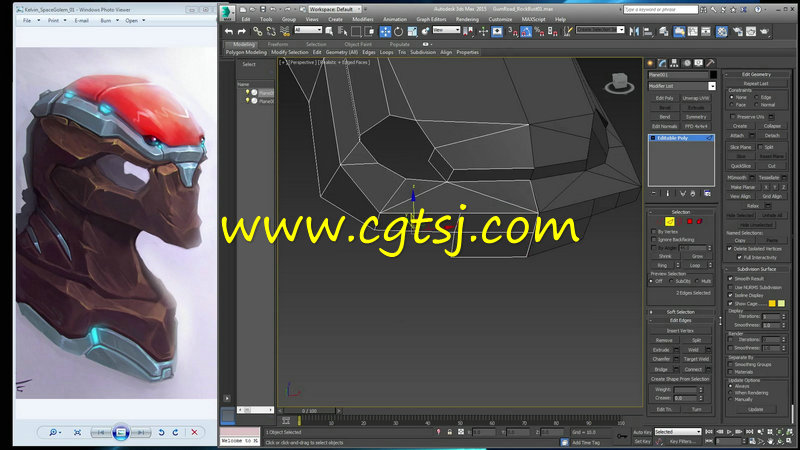Toggle Delete Isolated Vertices checkbox
Viewport: 800px width, 450px height.
(730, 248)
